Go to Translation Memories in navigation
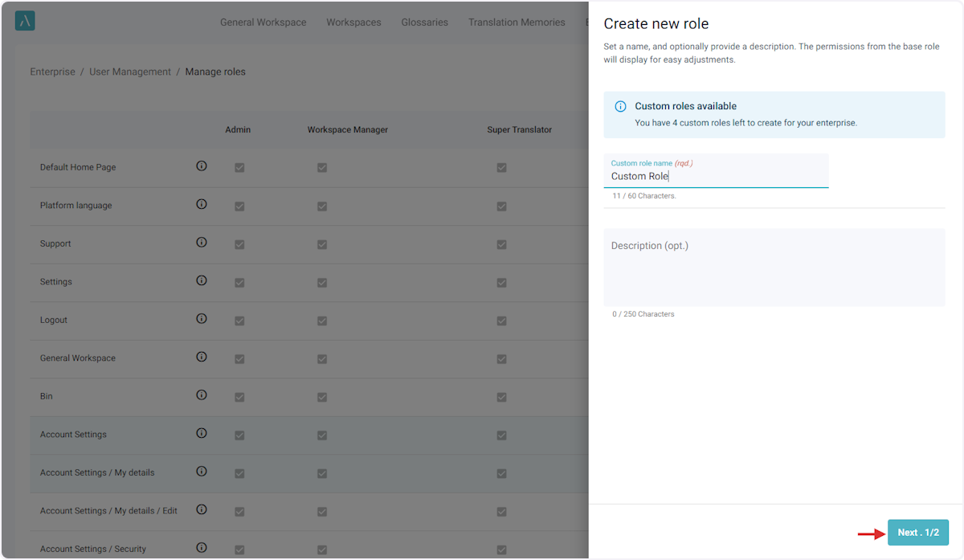 click(517, 22)
